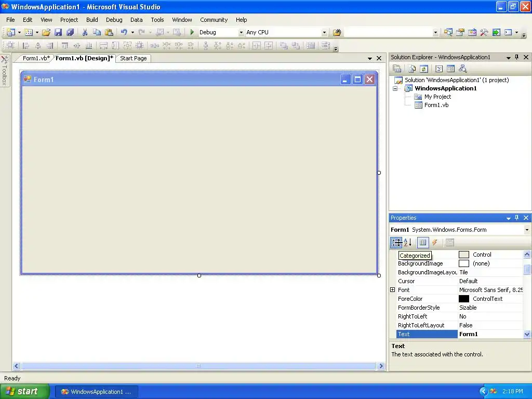Open the File menu
This screenshot has width=532, height=399.
tap(10, 20)
